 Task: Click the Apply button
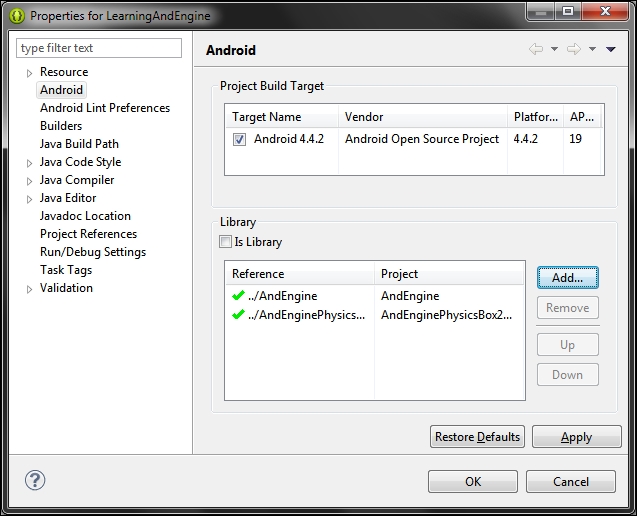(x=576, y=437)
